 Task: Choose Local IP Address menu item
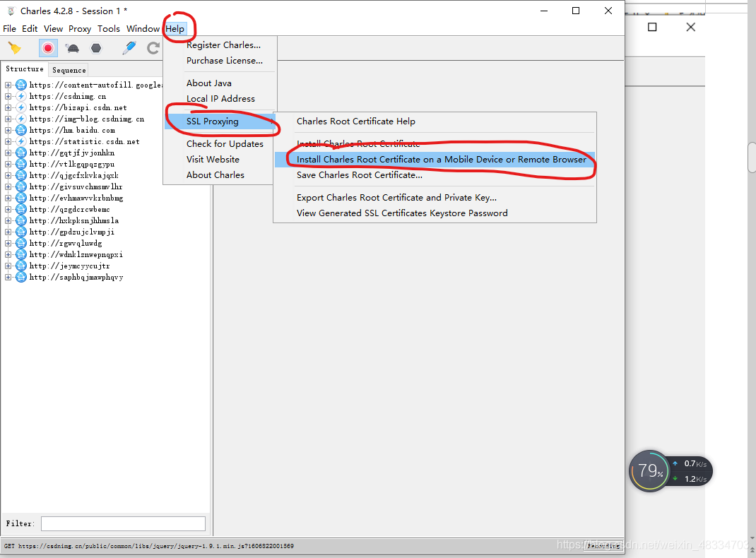tap(220, 98)
